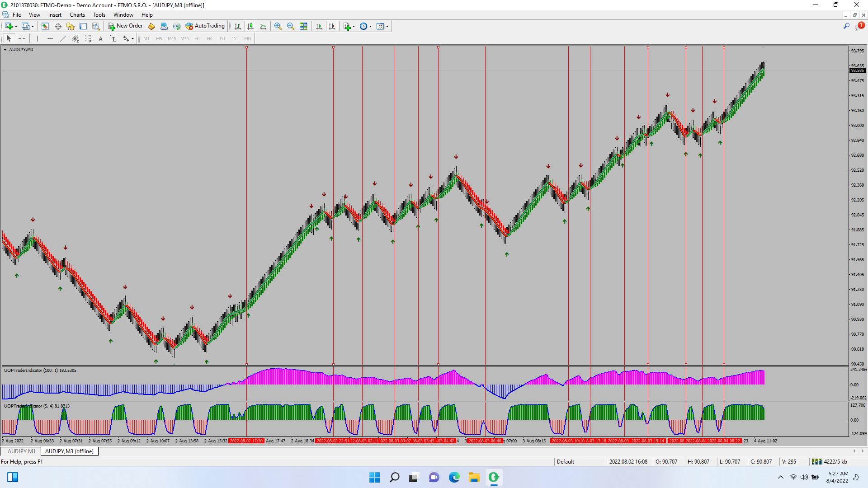Switch to the AUDJPY,M1 chart tab

click(x=21, y=451)
